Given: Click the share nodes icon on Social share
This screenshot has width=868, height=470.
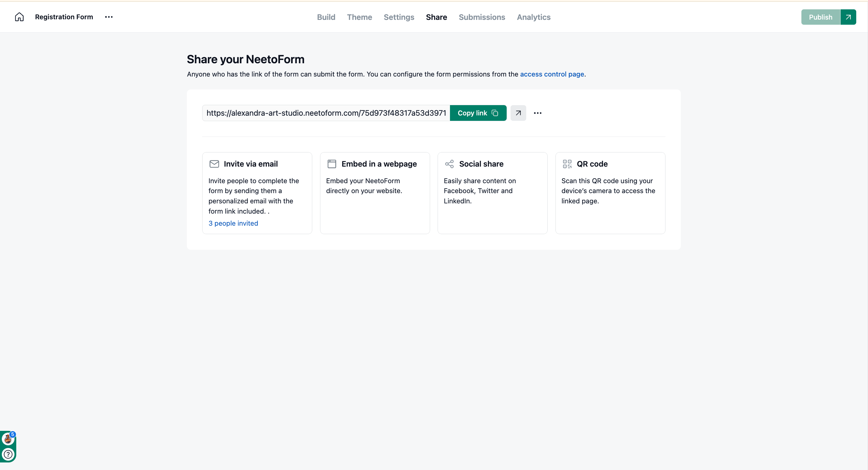Looking at the screenshot, I should [449, 164].
